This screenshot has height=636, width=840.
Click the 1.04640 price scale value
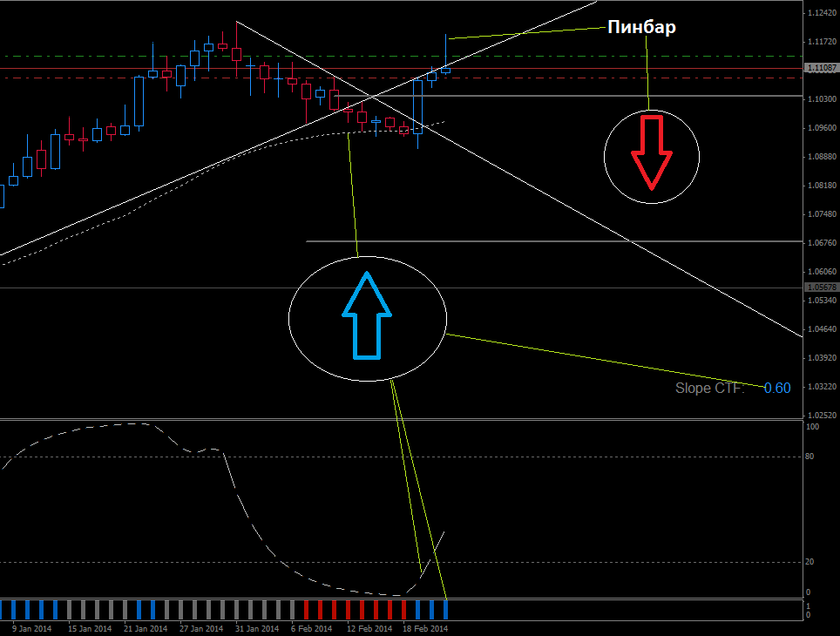pos(822,329)
